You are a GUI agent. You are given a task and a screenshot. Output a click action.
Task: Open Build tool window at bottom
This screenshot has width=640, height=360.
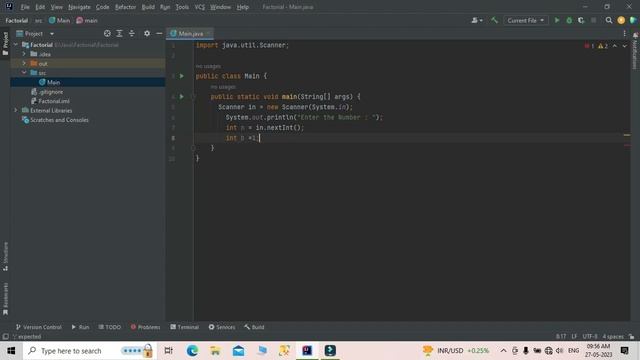(x=254, y=327)
